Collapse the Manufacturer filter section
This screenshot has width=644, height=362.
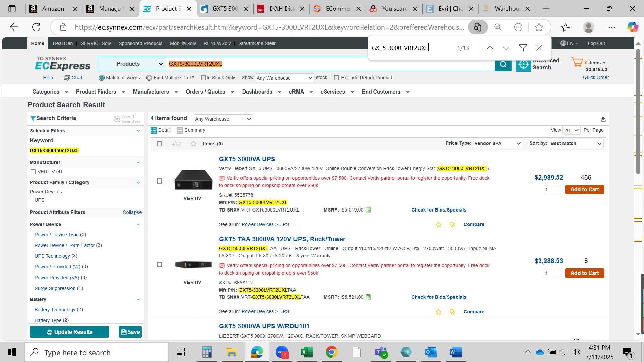coord(138,163)
